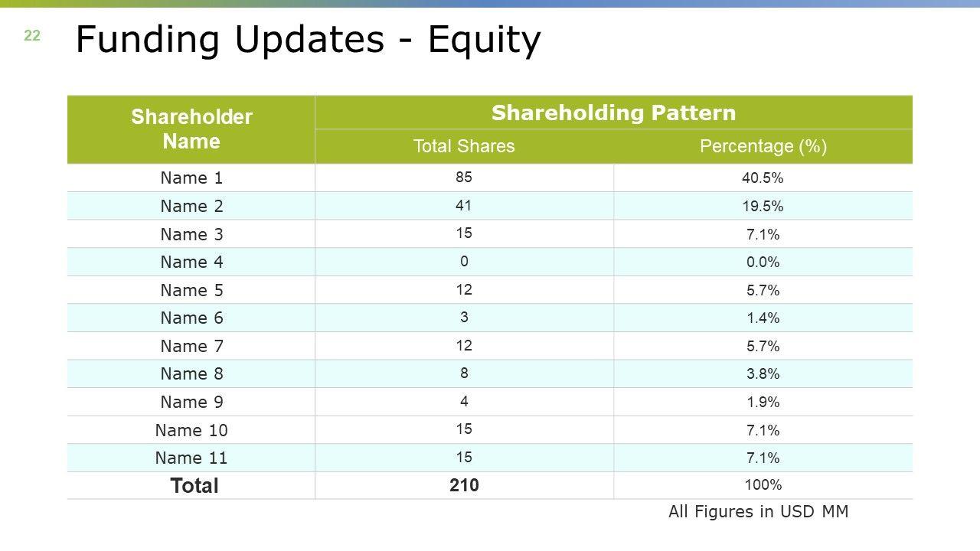Click the slide title Funding Updates - Equity

[x=308, y=41]
